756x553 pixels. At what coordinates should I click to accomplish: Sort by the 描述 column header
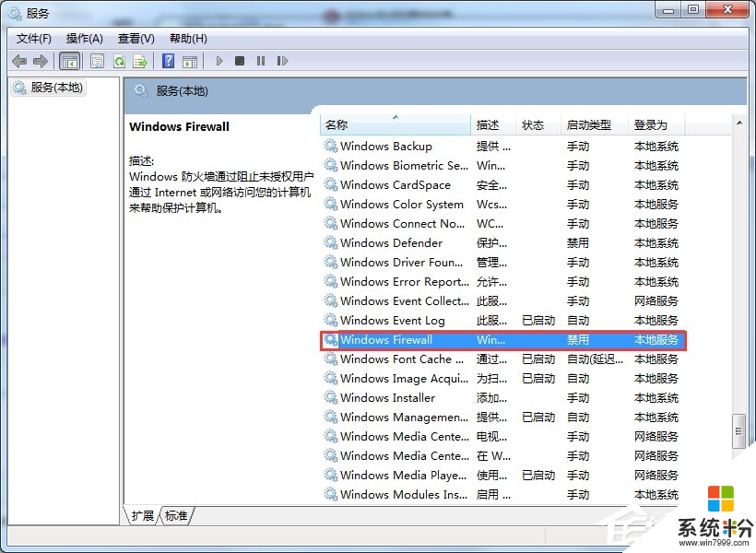point(493,124)
